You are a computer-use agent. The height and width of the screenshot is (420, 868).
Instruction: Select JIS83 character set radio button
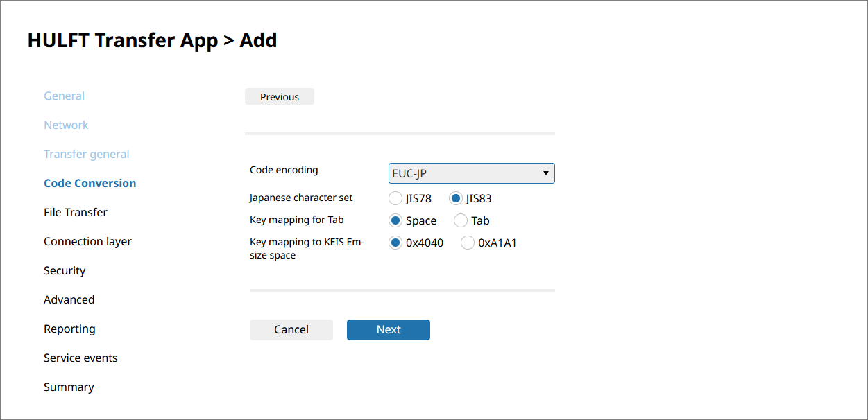(x=456, y=199)
